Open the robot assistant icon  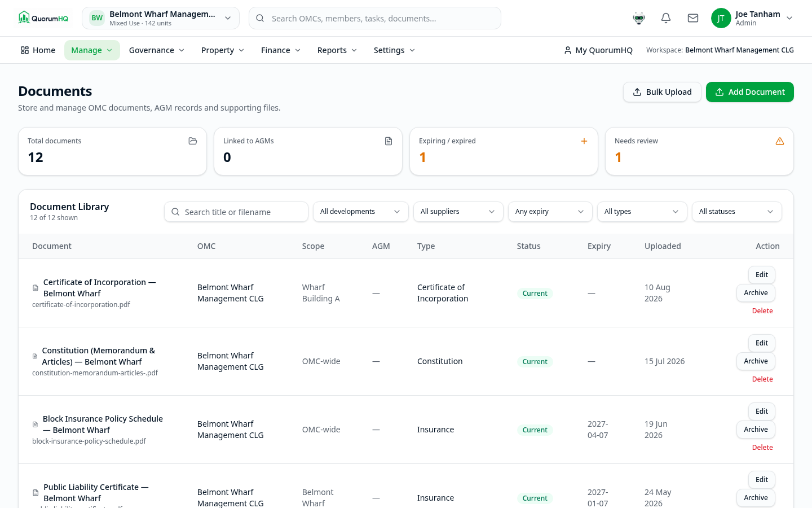click(639, 18)
